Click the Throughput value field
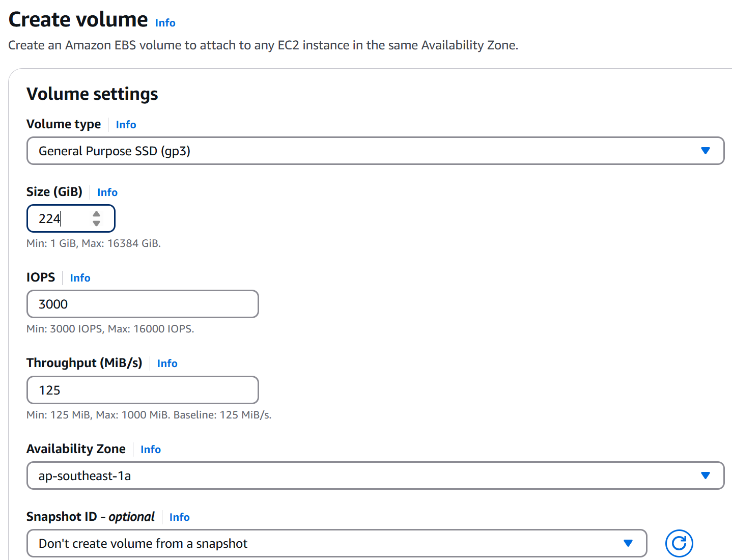 (x=143, y=390)
